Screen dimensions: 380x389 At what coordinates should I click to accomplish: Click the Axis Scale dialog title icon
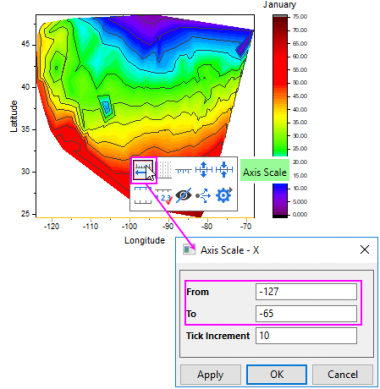pos(189,250)
